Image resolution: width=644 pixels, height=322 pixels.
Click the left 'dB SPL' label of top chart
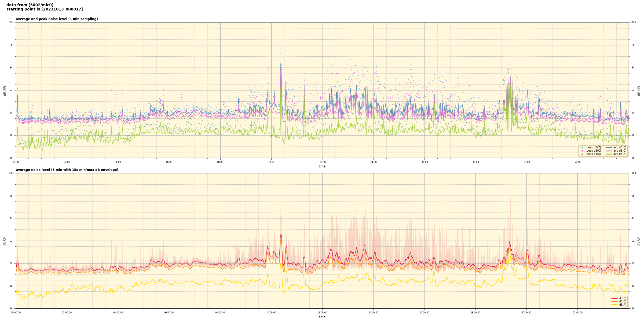pos(5,90)
